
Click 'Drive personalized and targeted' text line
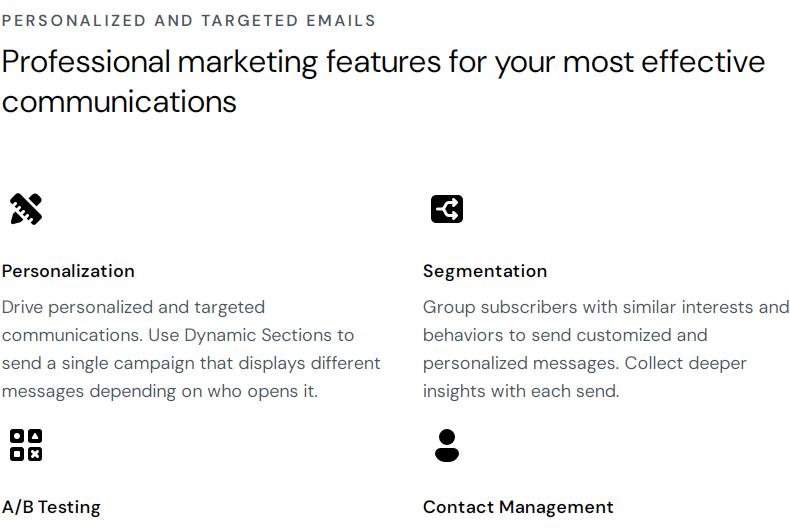(133, 307)
